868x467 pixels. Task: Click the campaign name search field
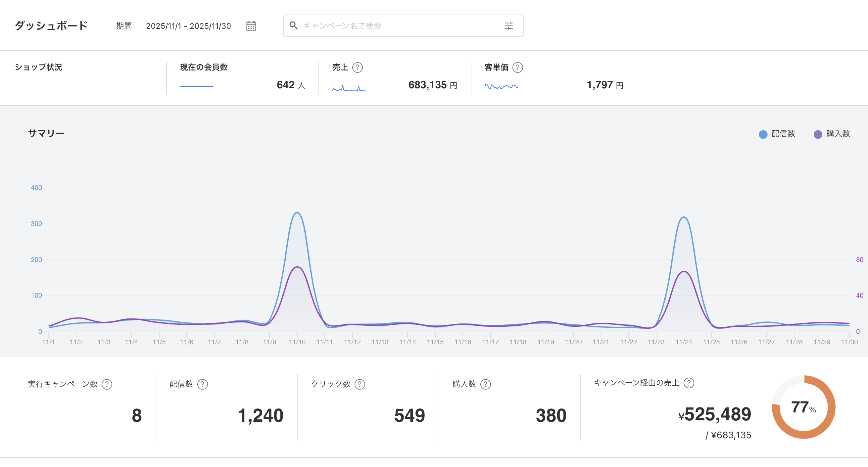coord(398,26)
